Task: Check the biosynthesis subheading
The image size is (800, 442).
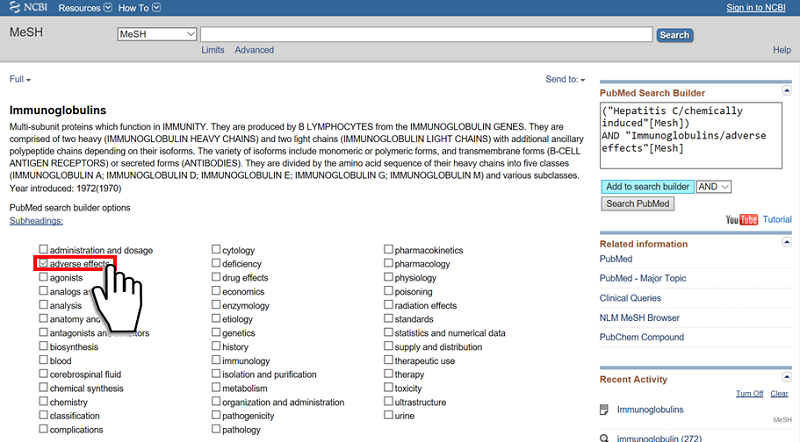Action: (43, 346)
